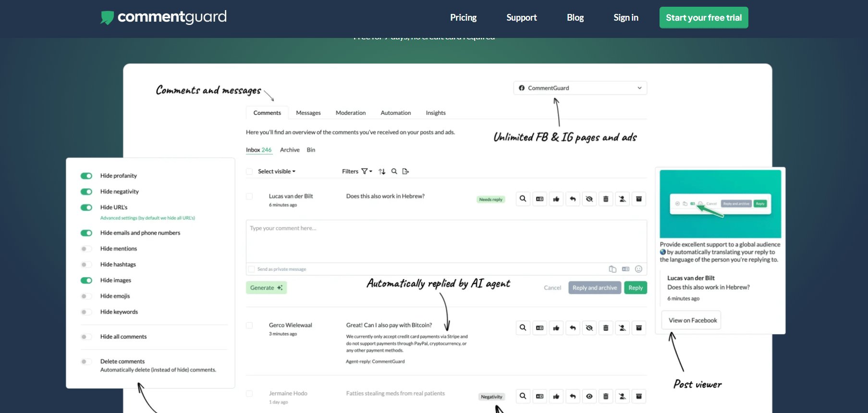Click the post viewer thumbnail image

[x=721, y=204]
